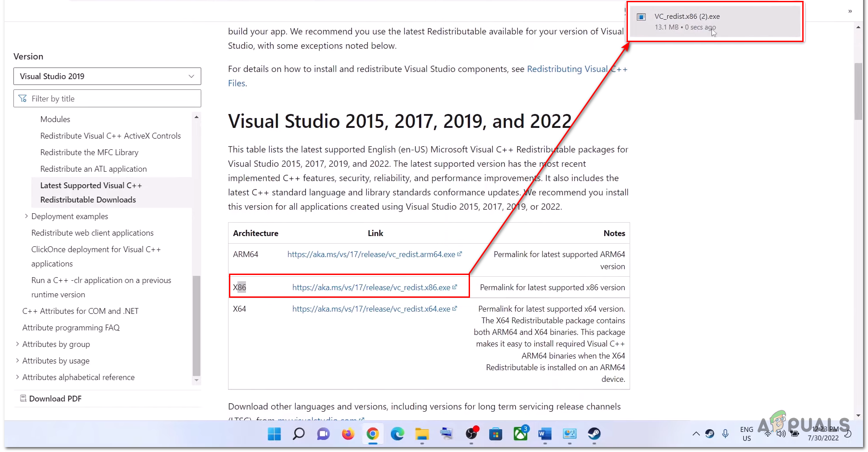Switch to Microsoft Word on the taskbar
Image resolution: width=868 pixels, height=452 pixels.
tap(545, 434)
